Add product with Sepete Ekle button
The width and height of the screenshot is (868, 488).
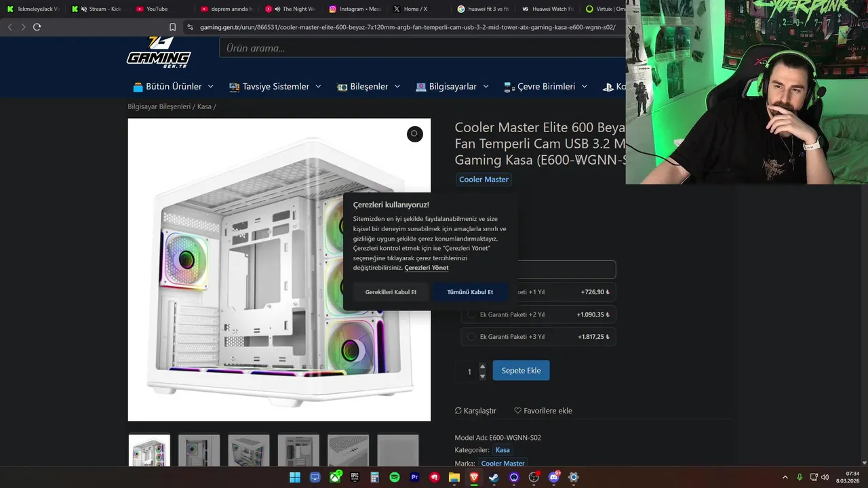coord(521,371)
